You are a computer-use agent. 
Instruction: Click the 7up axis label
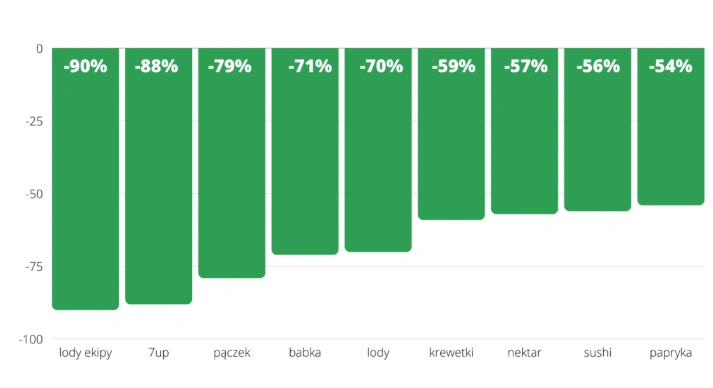tap(159, 353)
